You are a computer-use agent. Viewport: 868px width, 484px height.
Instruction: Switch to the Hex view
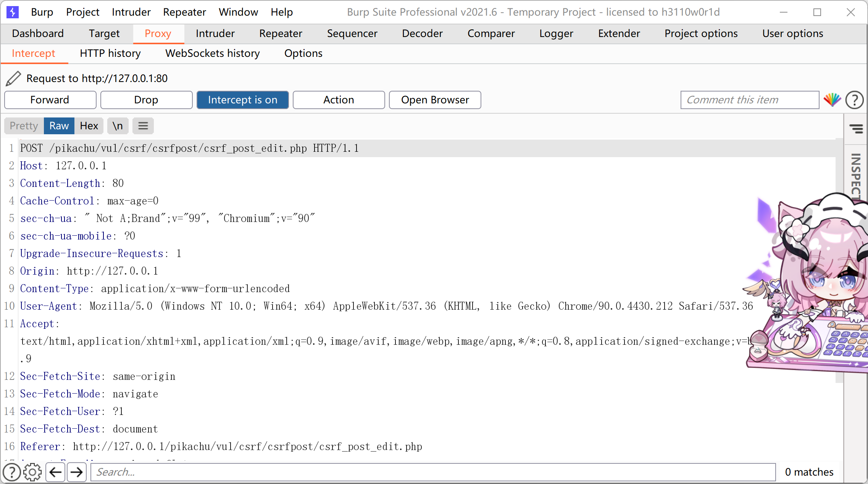click(89, 126)
